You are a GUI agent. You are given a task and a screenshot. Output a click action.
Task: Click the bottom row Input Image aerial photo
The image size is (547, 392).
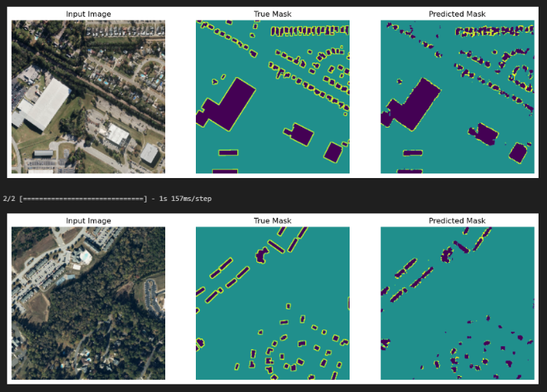click(88, 303)
